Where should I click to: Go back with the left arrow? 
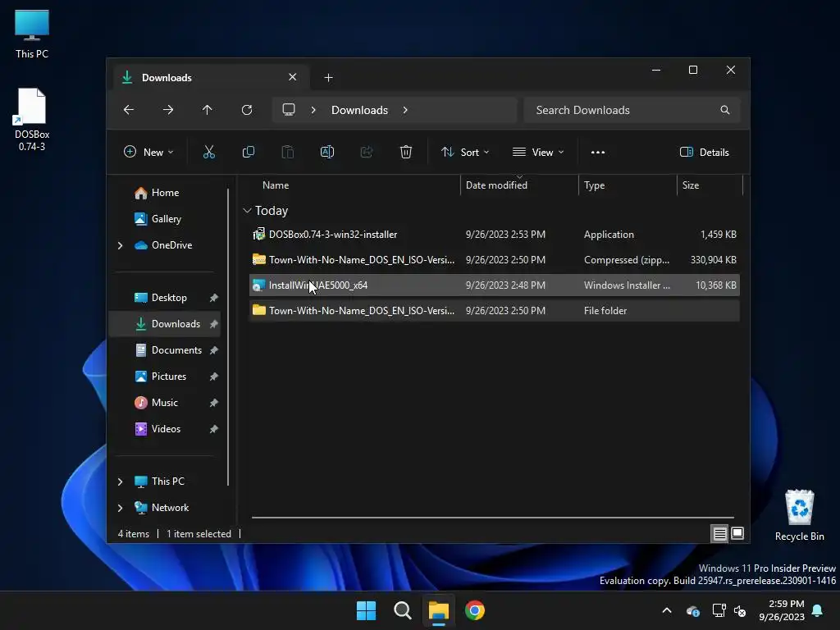tap(129, 110)
